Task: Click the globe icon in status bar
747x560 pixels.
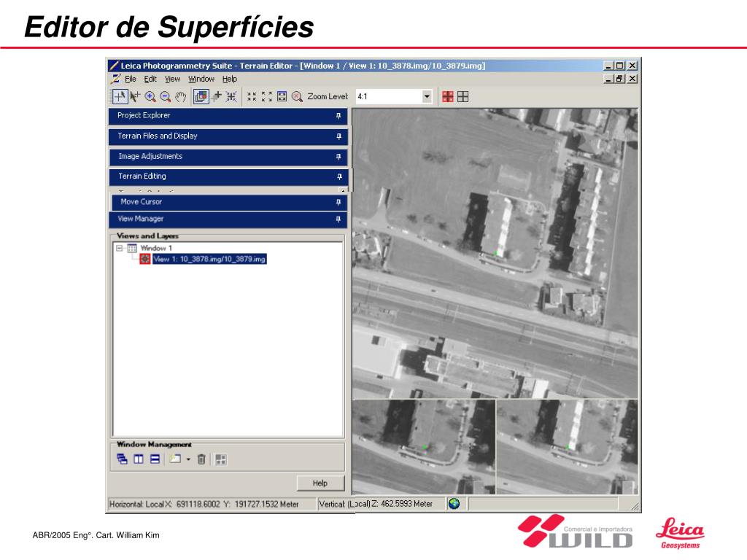Action: pyautogui.click(x=454, y=503)
